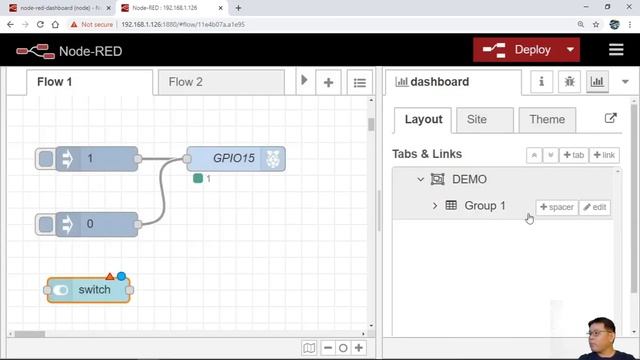The width and height of the screenshot is (640, 360).
Task: Click the DEMO tab label
Action: tap(469, 179)
